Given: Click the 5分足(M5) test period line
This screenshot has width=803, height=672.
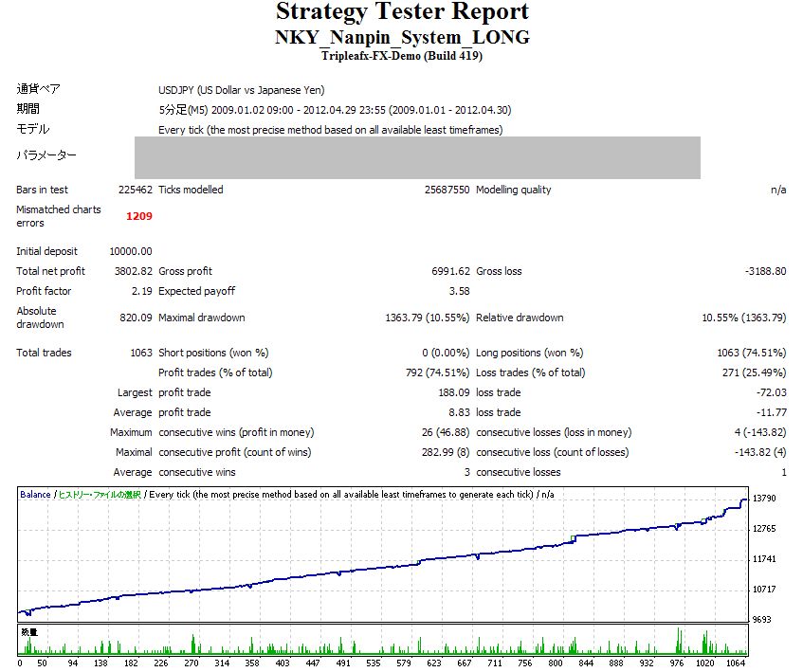Looking at the screenshot, I should click(x=335, y=110).
